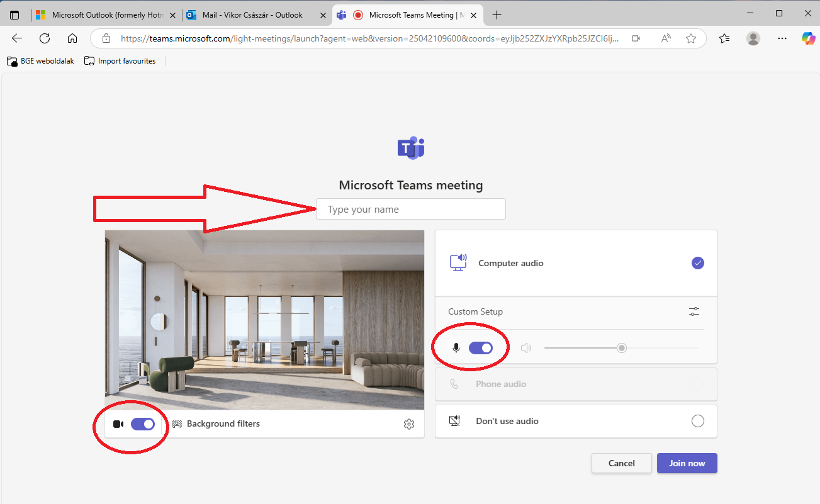This screenshot has width=820, height=504.
Task: View site information padlock icon
Action: (106, 38)
